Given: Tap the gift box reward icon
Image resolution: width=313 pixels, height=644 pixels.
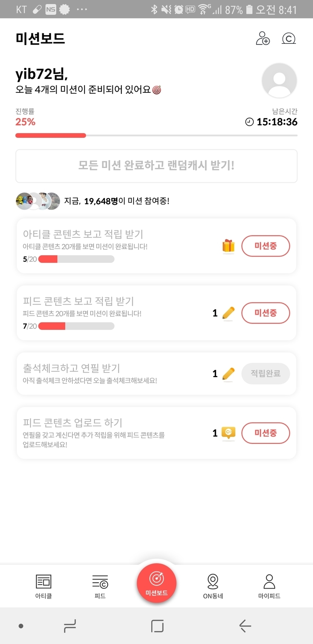Looking at the screenshot, I should [228, 246].
